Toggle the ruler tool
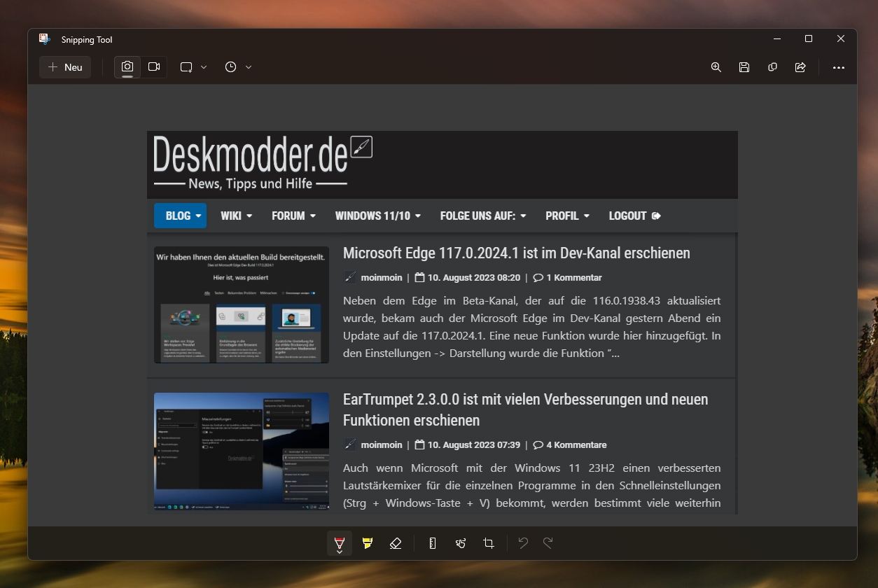Screen dimensions: 878x588 433,543
